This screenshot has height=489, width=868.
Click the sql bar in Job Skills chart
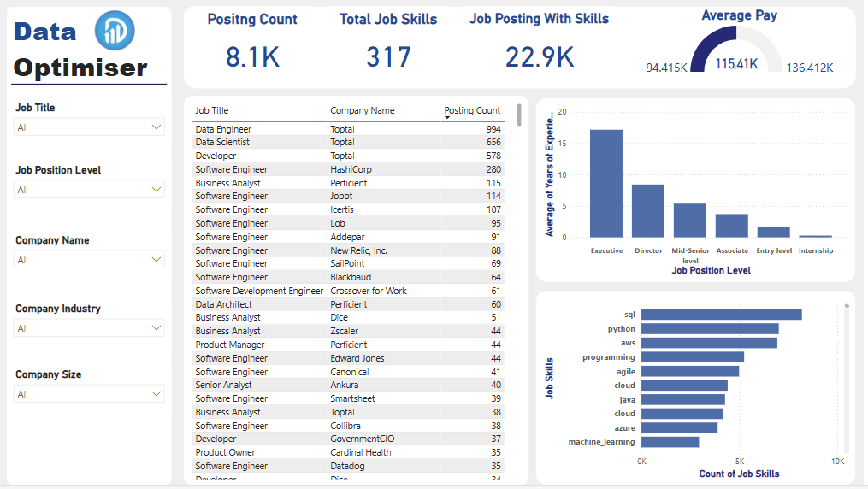tap(721, 315)
